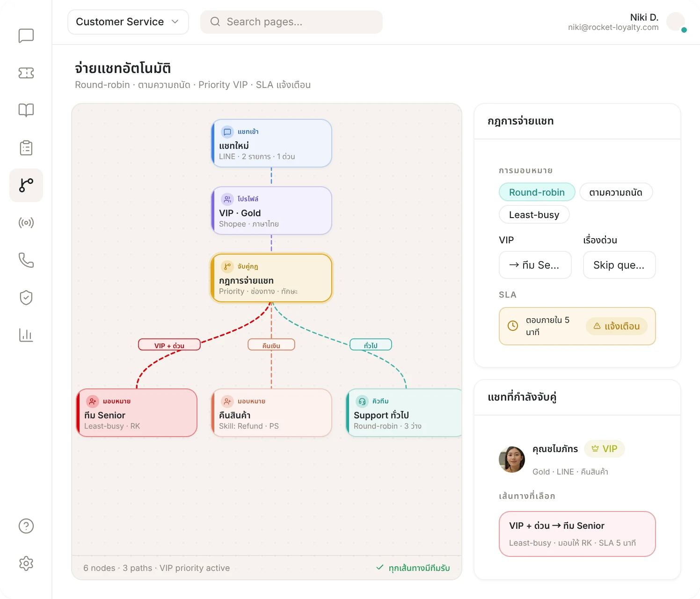The width and height of the screenshot is (700, 599).
Task: Select the คืนสินค้า assignment node
Action: [x=271, y=413]
